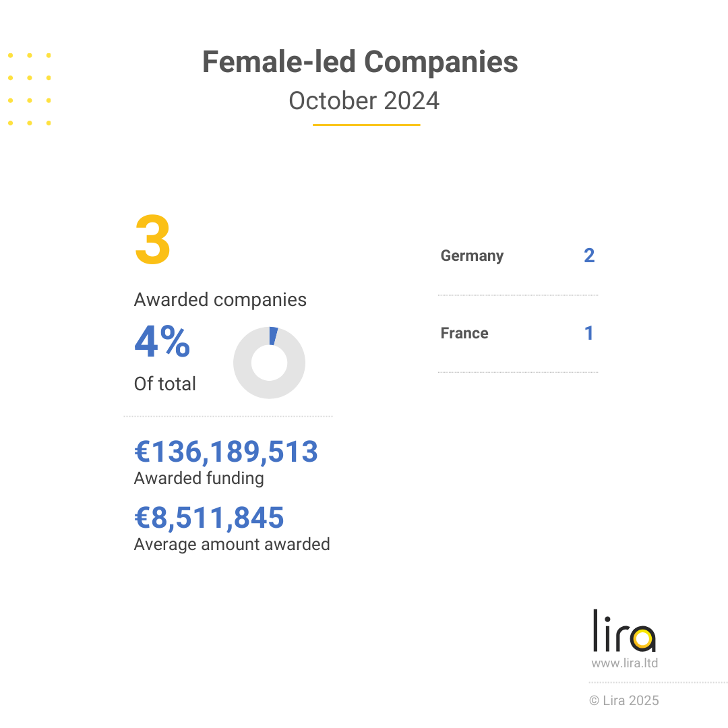Click the Awarded companies label

pyautogui.click(x=220, y=300)
